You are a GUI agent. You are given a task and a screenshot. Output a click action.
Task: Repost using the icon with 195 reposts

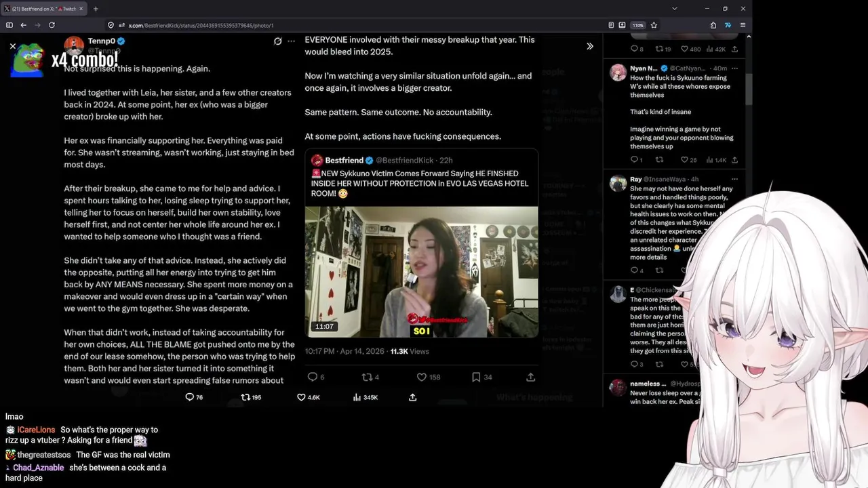point(245,397)
